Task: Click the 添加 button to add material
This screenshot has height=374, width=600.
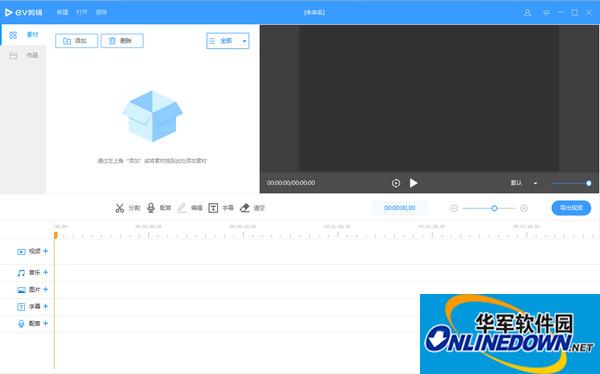Action: pyautogui.click(x=76, y=41)
